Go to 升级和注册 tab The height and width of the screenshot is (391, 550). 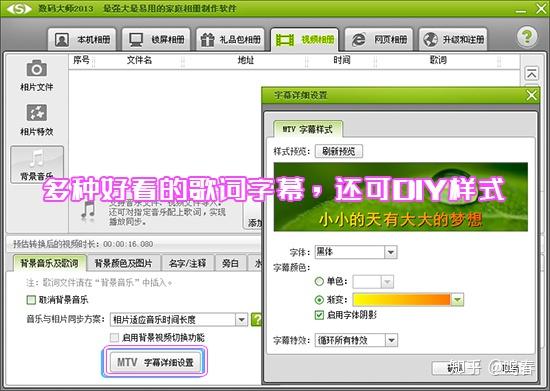coord(453,39)
